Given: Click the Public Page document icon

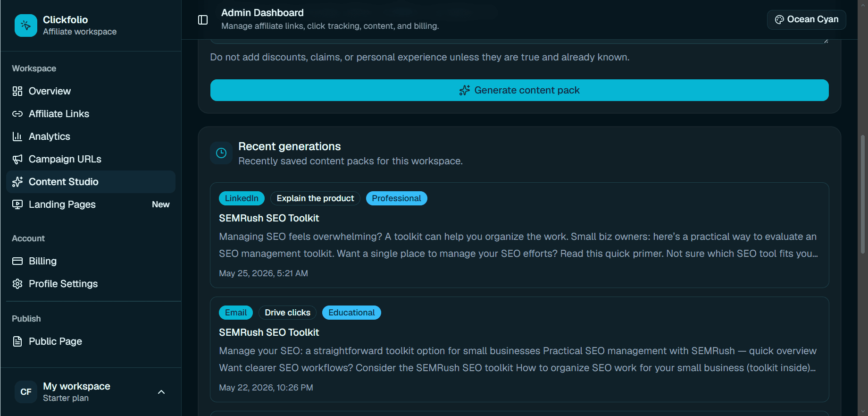Looking at the screenshot, I should click(x=17, y=341).
